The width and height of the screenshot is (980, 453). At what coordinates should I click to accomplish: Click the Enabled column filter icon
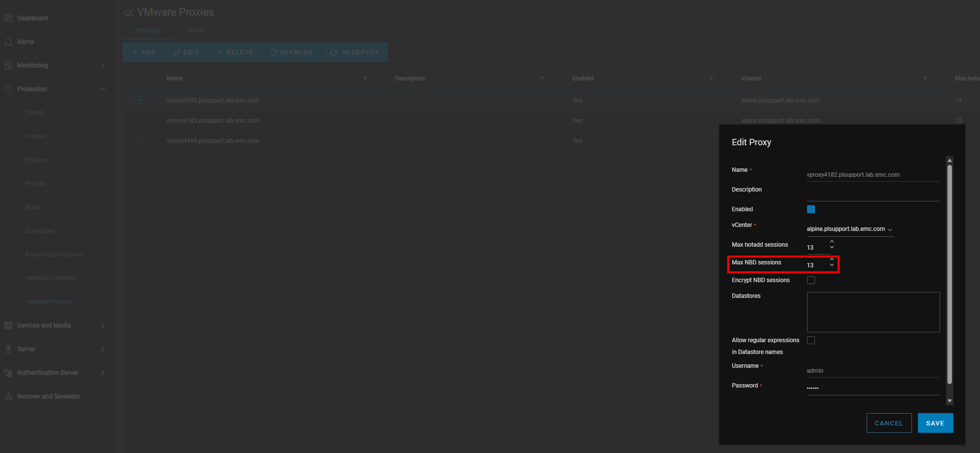711,79
